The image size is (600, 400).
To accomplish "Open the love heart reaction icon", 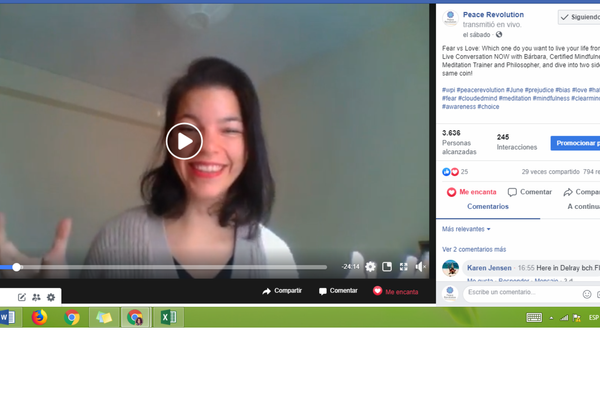I will [x=455, y=172].
